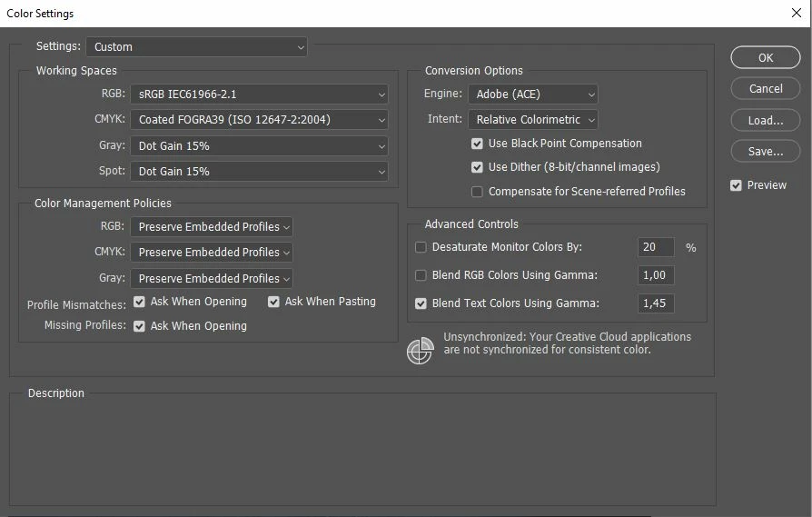Uncheck Profile Mismatches Ask When Opening
Screen dimensions: 812x517
pos(139,302)
